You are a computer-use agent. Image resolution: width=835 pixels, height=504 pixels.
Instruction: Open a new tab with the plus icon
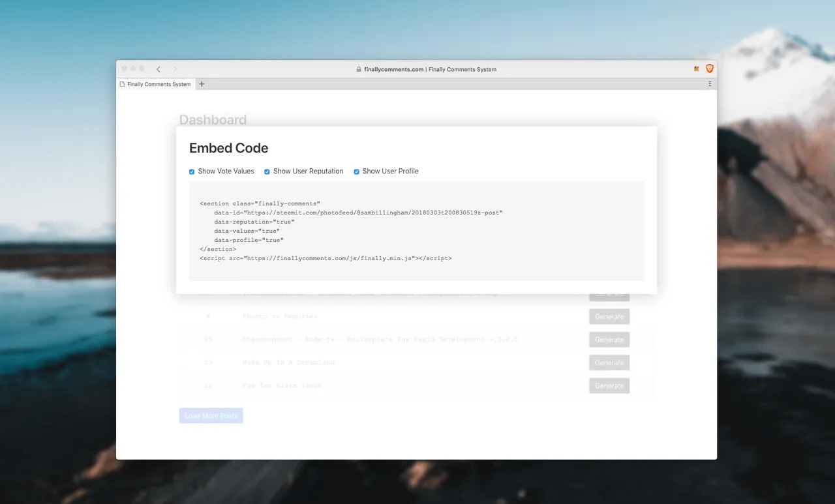click(x=202, y=83)
